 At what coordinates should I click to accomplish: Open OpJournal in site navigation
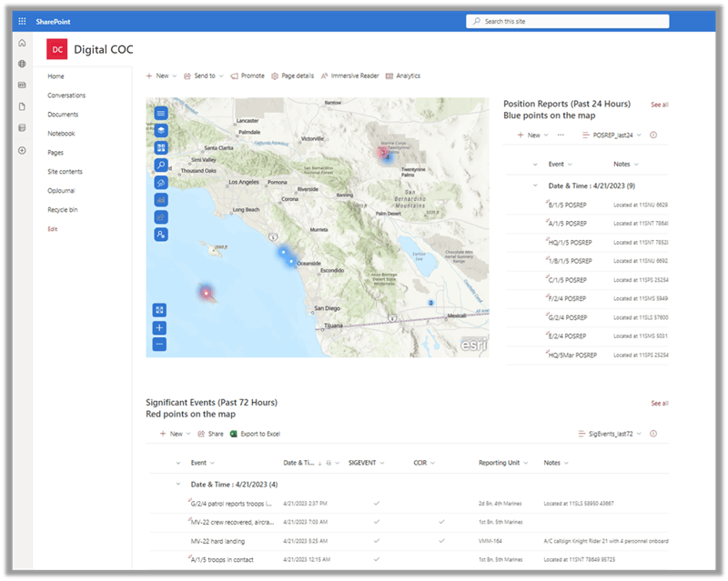(x=61, y=190)
